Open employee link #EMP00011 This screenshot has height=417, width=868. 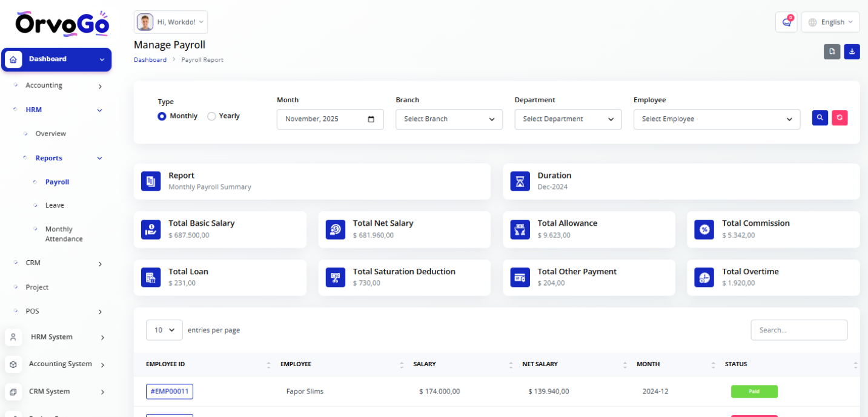point(169,392)
